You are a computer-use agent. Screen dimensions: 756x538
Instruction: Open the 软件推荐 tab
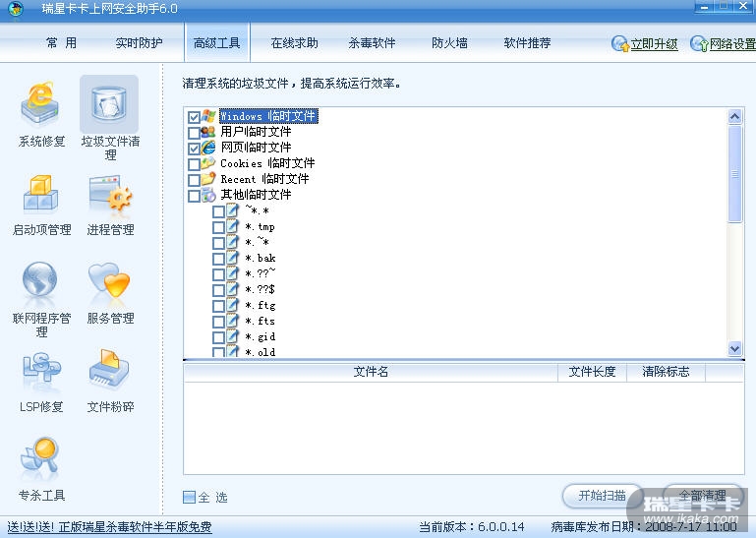click(527, 43)
